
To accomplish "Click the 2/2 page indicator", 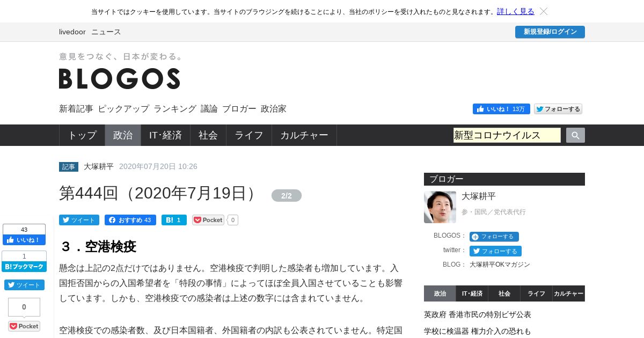I will (x=287, y=196).
